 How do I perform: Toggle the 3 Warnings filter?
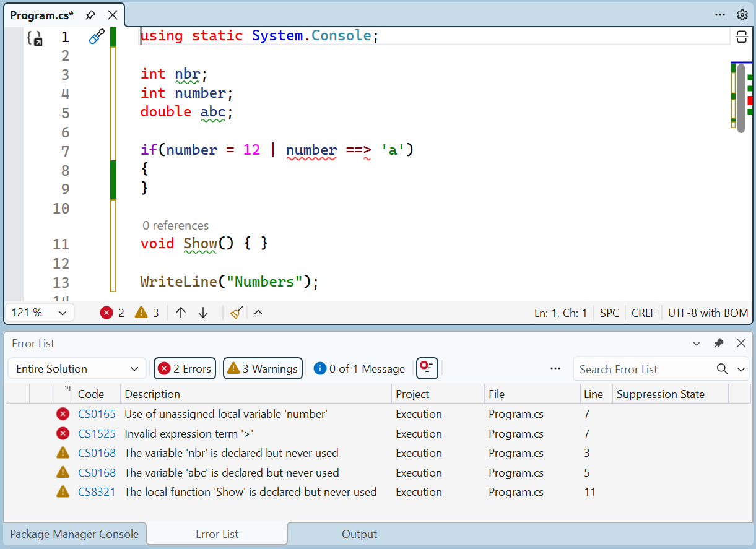click(x=263, y=369)
